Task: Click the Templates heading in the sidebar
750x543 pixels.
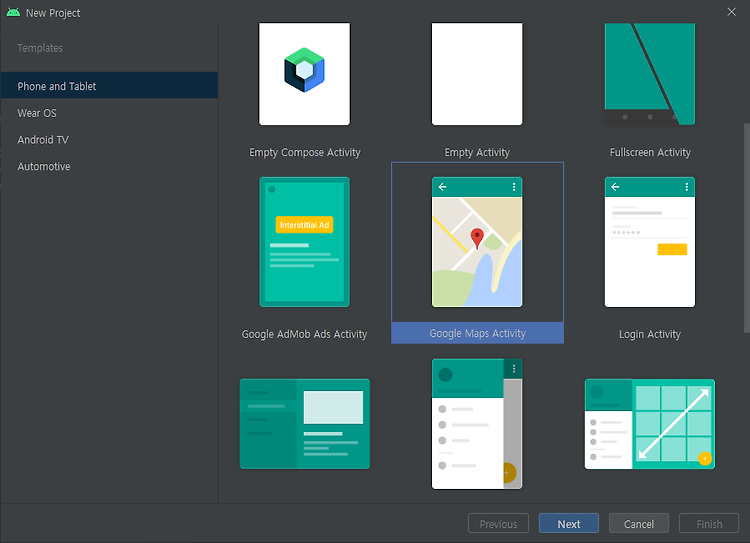Action: coord(40,48)
